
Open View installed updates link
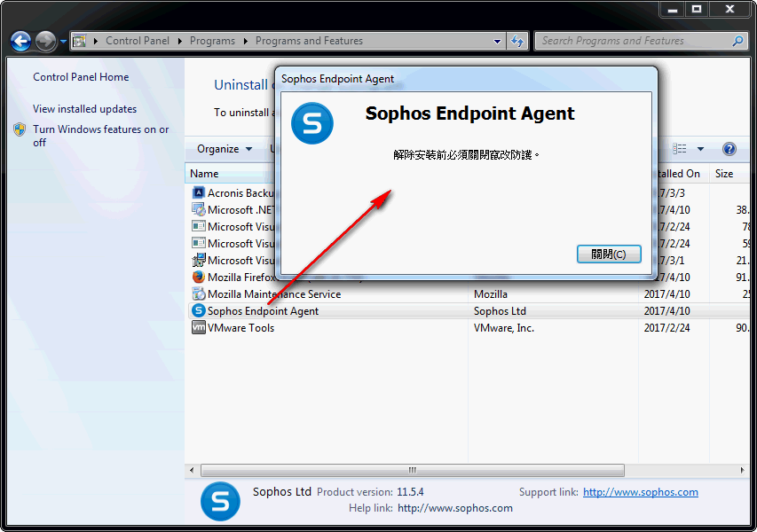tap(85, 109)
